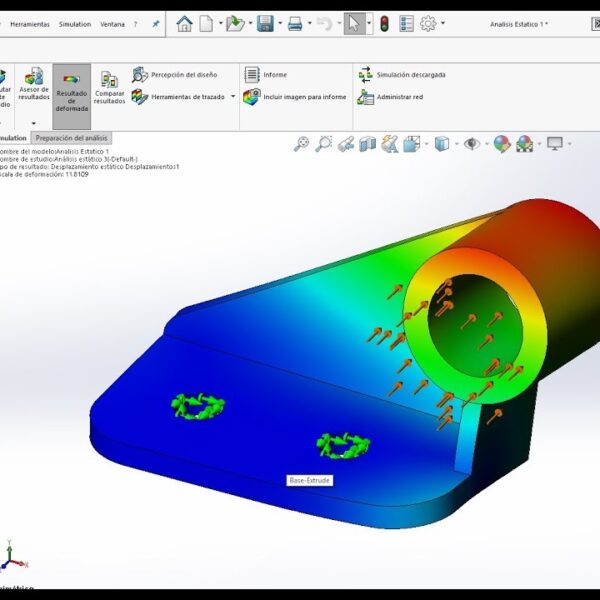Toggle Resultado de deformada button
The image size is (600, 600).
click(x=71, y=88)
